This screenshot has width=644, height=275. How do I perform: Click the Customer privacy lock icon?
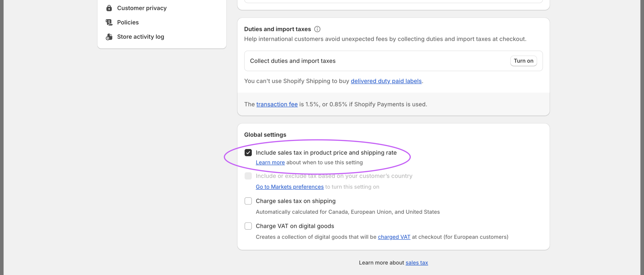tap(109, 8)
